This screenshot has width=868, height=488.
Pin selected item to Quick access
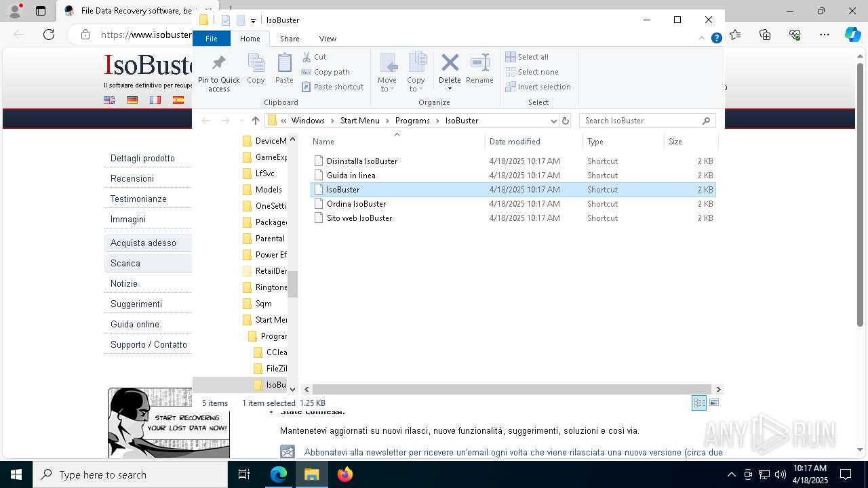tap(218, 73)
